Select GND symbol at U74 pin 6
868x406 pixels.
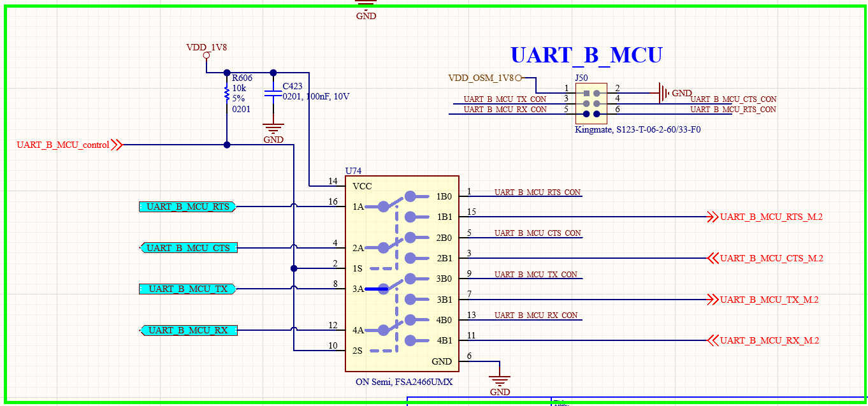pyautogui.click(x=500, y=385)
